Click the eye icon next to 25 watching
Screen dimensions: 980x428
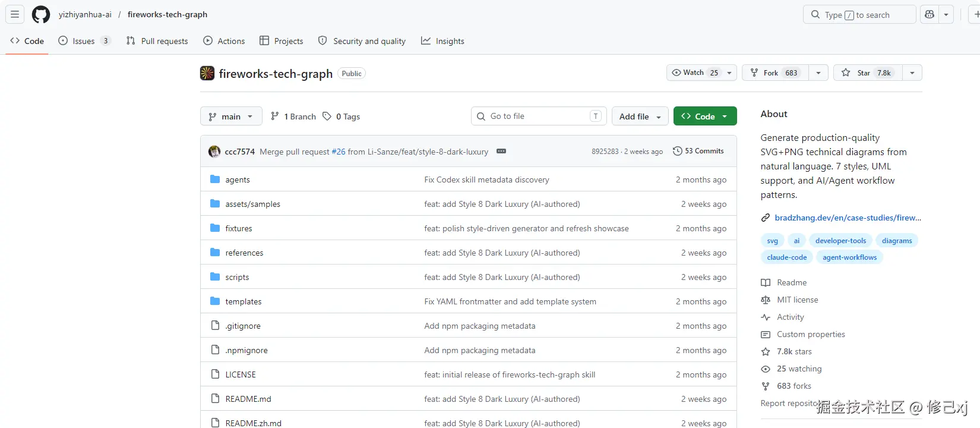coord(766,369)
